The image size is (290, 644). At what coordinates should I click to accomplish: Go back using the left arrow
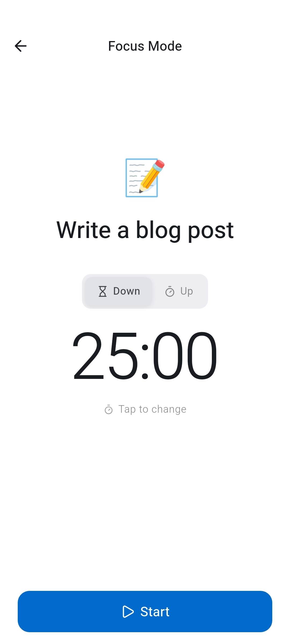[x=21, y=46]
